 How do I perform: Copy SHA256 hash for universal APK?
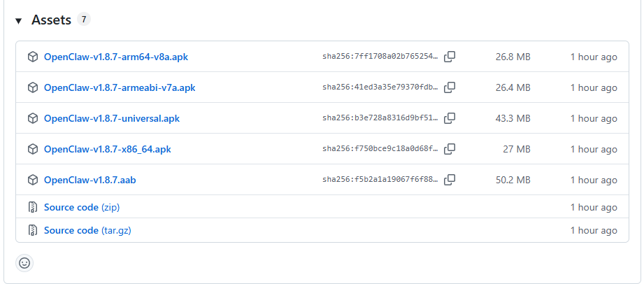(450, 118)
